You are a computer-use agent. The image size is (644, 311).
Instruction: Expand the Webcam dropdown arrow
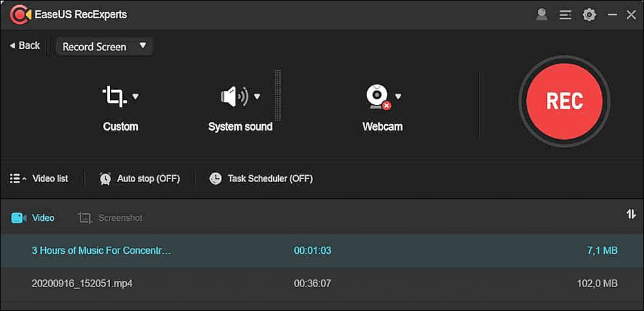398,97
